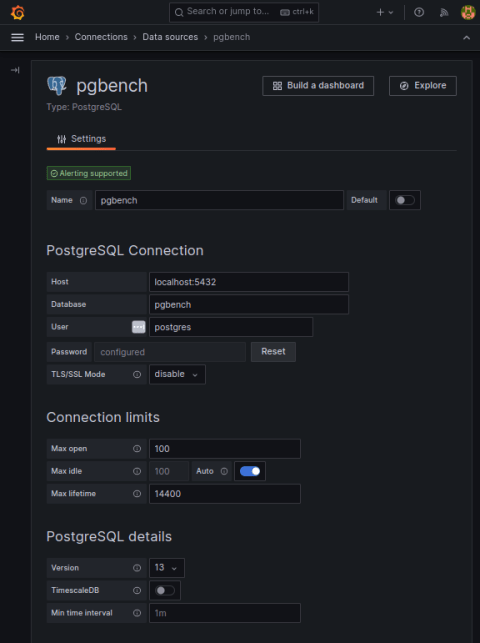Image resolution: width=480 pixels, height=643 pixels.
Task: Open the TLS/SSL Mode dropdown
Action: coord(177,374)
